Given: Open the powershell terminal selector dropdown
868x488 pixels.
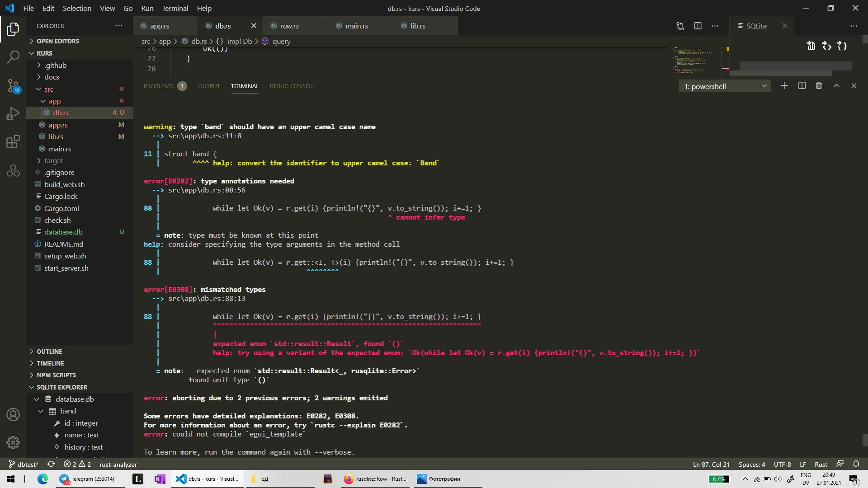Looking at the screenshot, I should pos(725,86).
